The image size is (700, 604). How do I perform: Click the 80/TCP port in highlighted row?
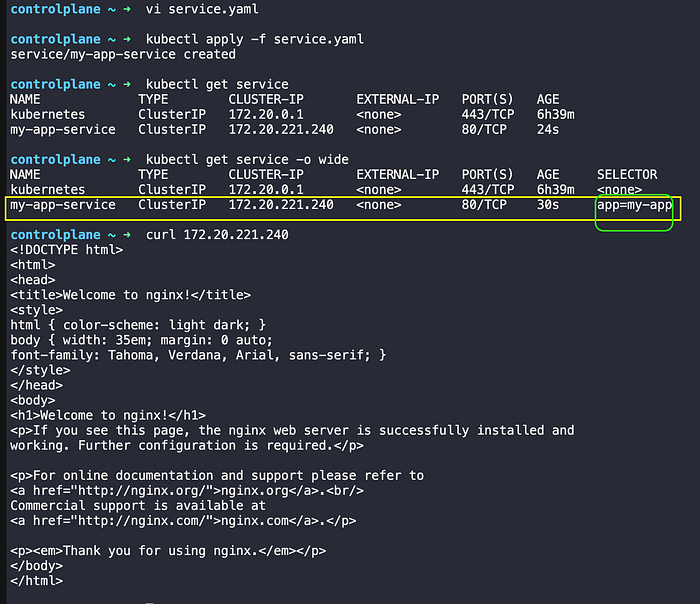click(x=484, y=205)
